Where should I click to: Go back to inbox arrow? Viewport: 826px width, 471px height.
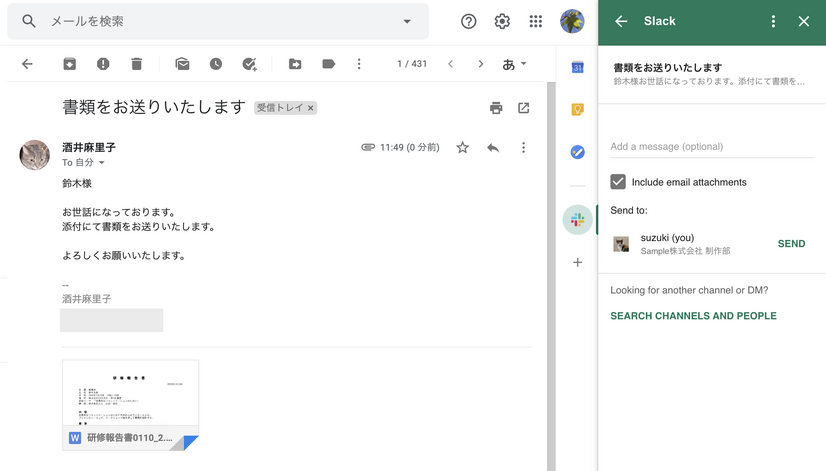point(27,64)
